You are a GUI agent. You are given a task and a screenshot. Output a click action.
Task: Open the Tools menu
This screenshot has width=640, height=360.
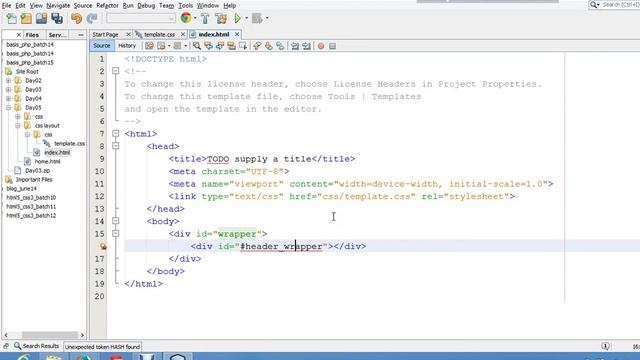click(x=185, y=6)
